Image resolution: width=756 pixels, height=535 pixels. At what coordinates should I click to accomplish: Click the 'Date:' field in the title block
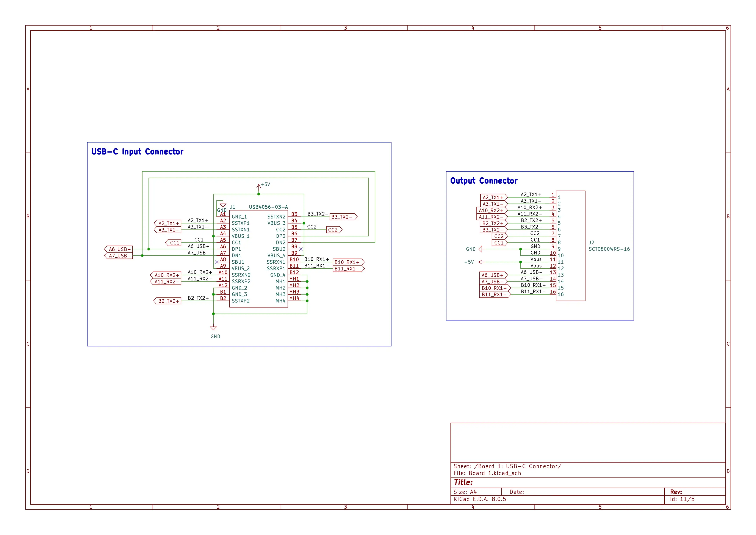click(517, 492)
